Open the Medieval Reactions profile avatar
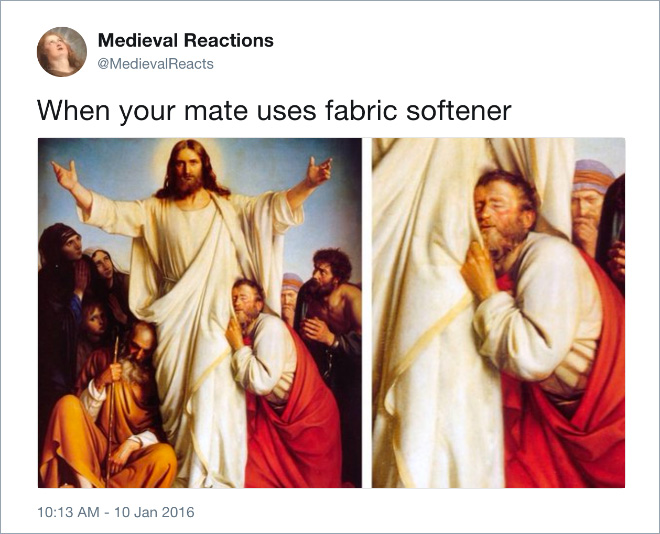The width and height of the screenshot is (660, 534). pos(62,52)
